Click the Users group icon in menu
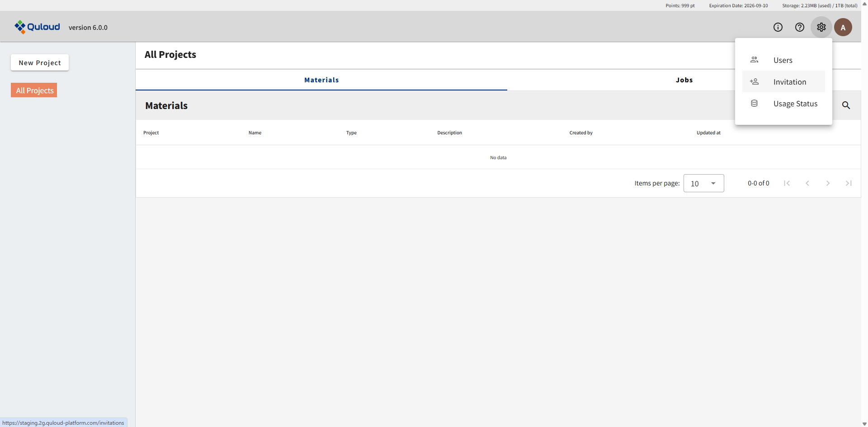The width and height of the screenshot is (868, 427). click(x=754, y=60)
